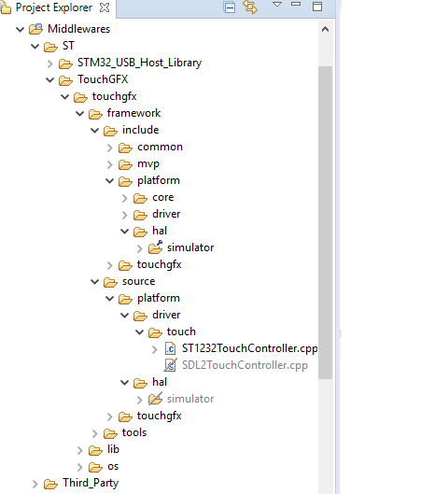Image resolution: width=448 pixels, height=494 pixels.
Task: Click the simulator folder icon with wrench overlay
Action: point(155,247)
